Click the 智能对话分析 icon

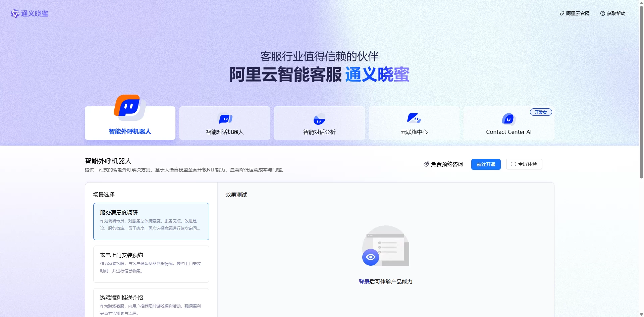click(319, 119)
